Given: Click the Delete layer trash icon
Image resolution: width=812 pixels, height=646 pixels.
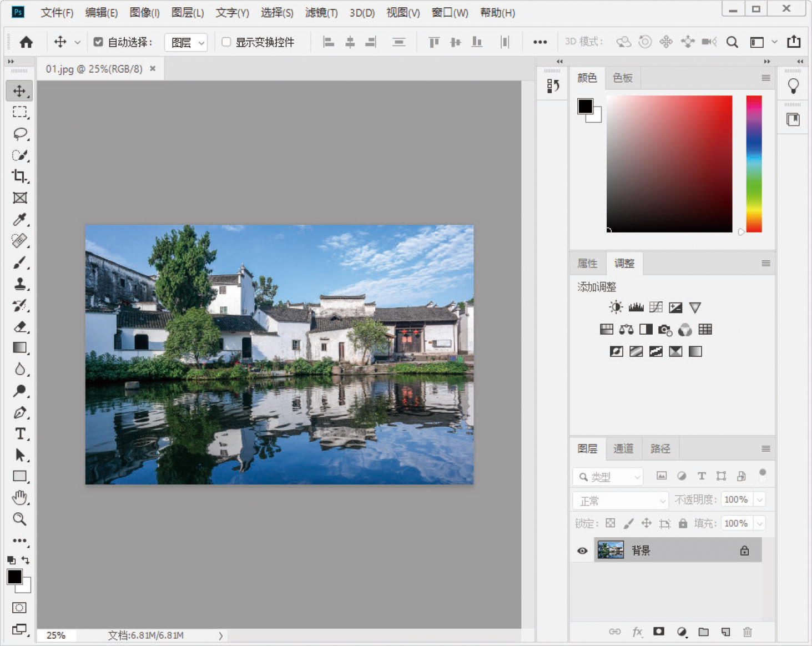Looking at the screenshot, I should point(747,632).
